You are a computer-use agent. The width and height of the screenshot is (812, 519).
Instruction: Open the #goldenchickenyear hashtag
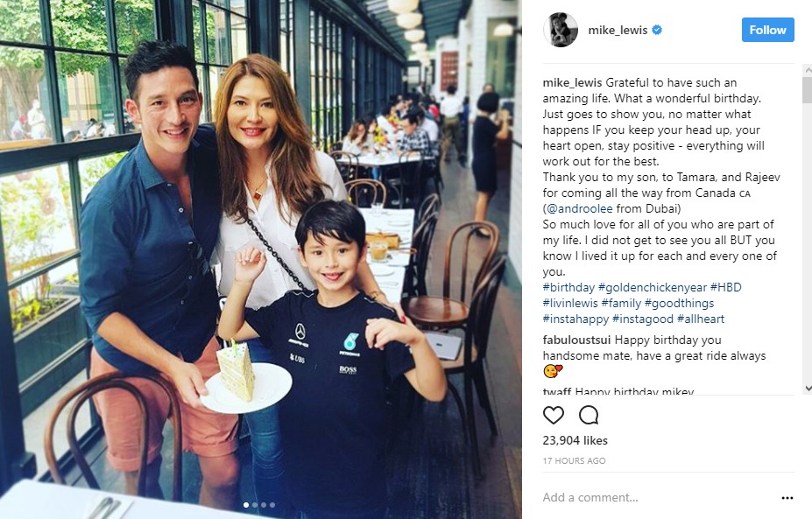(x=653, y=287)
